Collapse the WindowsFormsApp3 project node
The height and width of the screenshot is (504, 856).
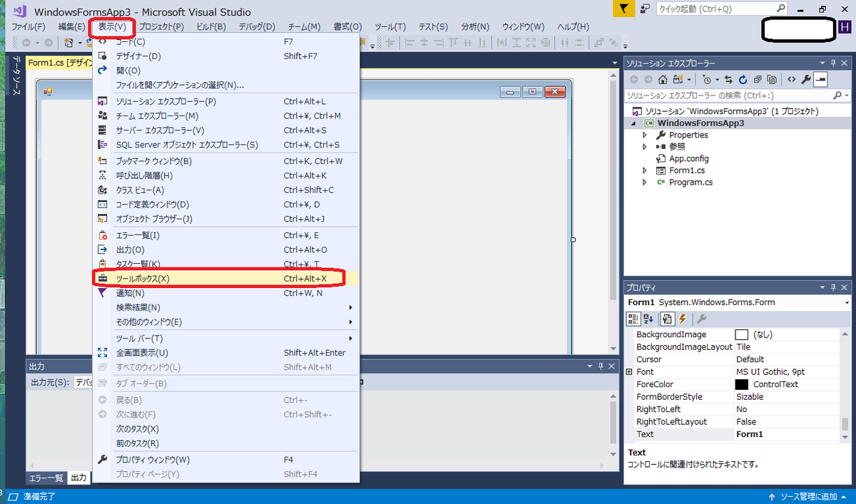(633, 123)
